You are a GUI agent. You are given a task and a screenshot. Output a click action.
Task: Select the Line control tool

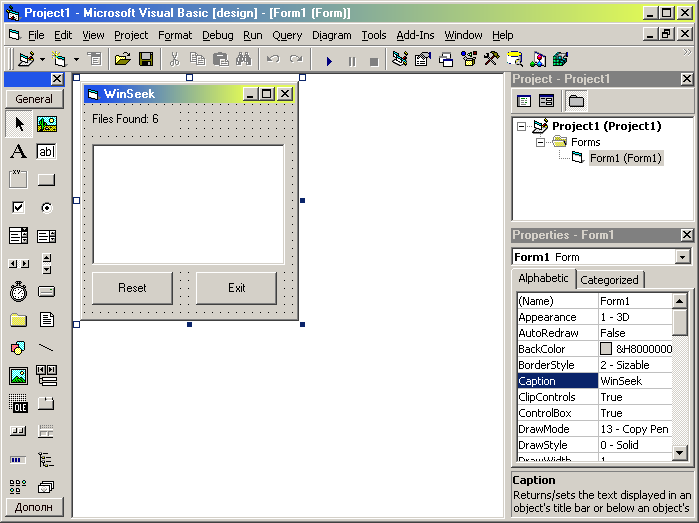tap(46, 348)
